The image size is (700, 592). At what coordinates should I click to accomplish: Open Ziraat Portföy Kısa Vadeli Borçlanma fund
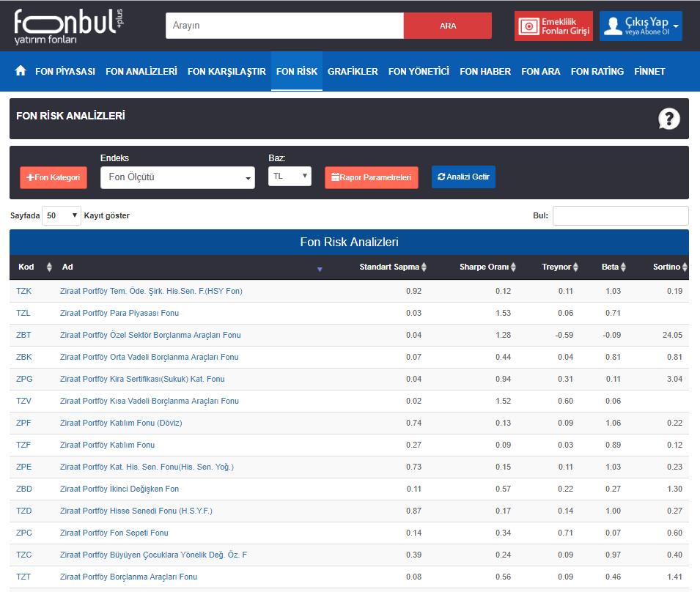(x=150, y=401)
